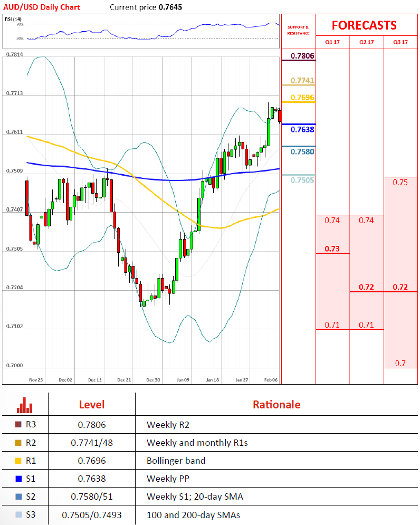This screenshot has width=420, height=525.
Task: Click the 0.7806 cell in R3 row
Action: tap(92, 425)
